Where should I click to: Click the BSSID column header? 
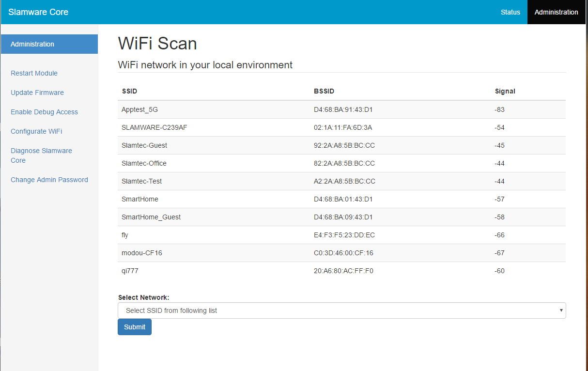(324, 91)
